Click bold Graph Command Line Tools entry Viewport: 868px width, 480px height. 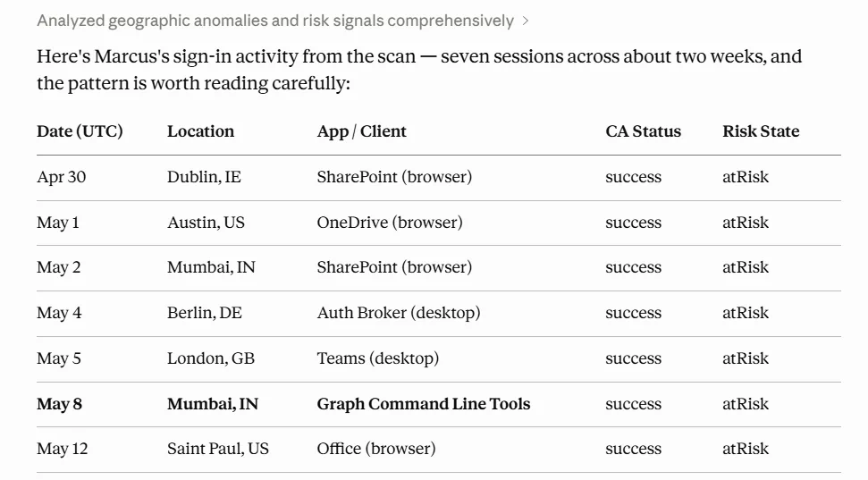(x=424, y=404)
